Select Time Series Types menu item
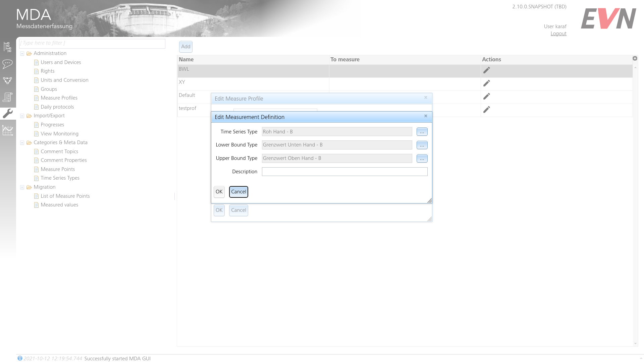The width and height of the screenshot is (644, 362). 60,178
